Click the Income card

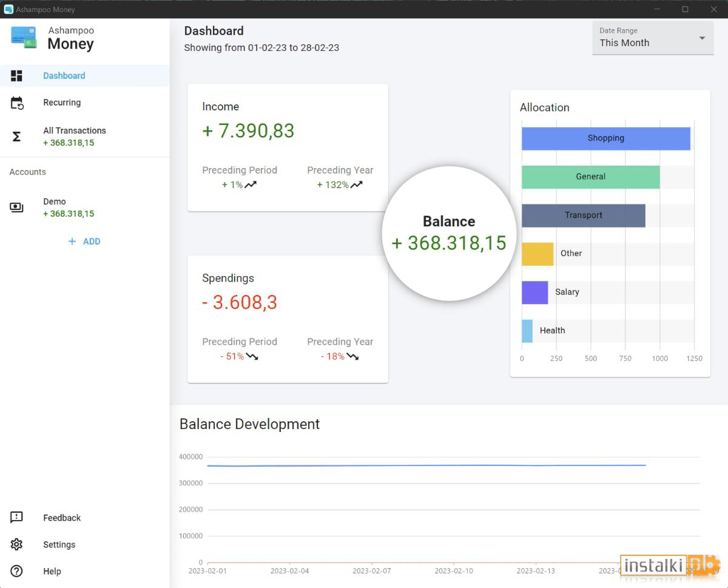tap(288, 147)
